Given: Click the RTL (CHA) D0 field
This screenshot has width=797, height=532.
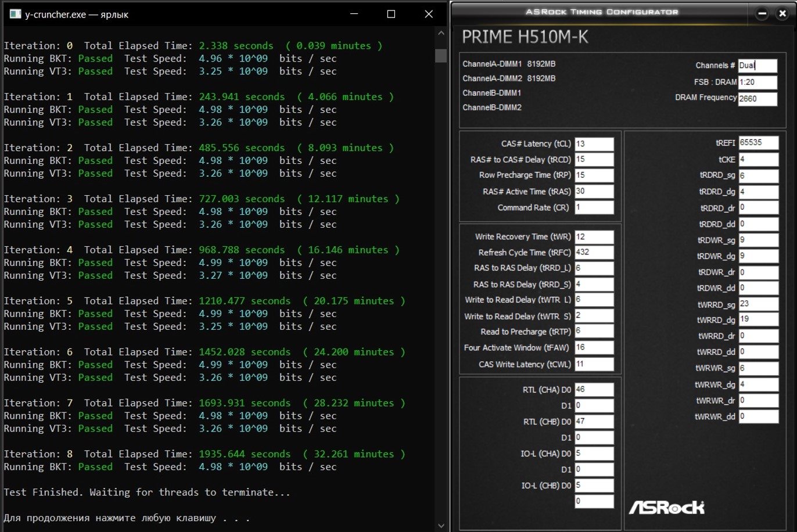Looking at the screenshot, I should (594, 390).
